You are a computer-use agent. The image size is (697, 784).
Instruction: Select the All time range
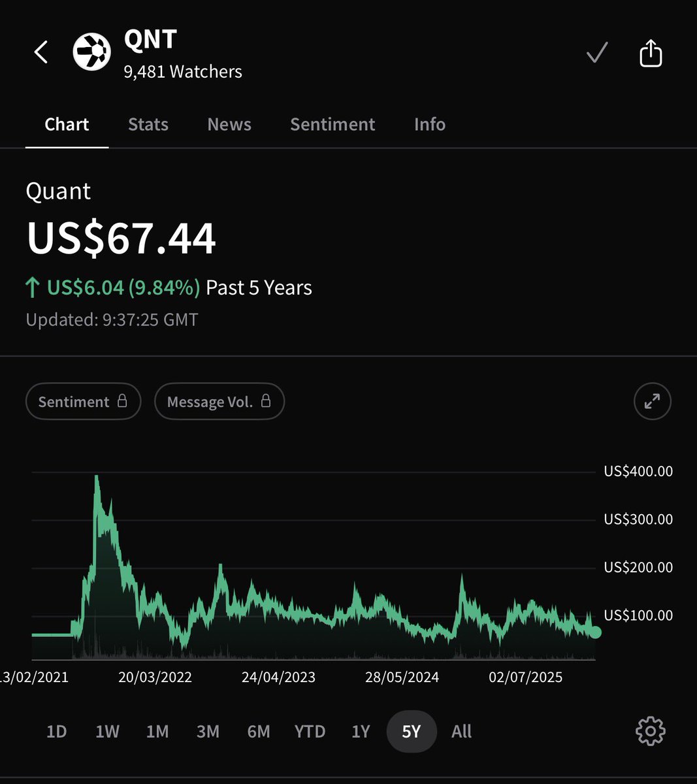click(461, 732)
